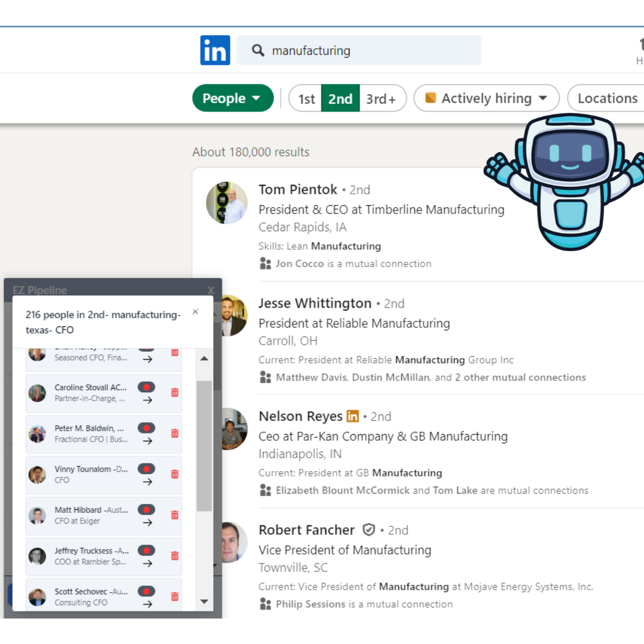644x644 pixels.
Task: Select the 1st connections filter
Action: click(x=306, y=98)
